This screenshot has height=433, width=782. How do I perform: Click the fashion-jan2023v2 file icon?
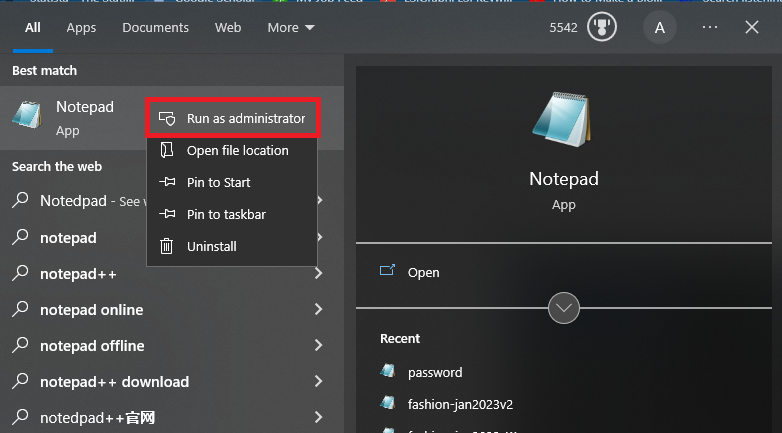(x=388, y=403)
